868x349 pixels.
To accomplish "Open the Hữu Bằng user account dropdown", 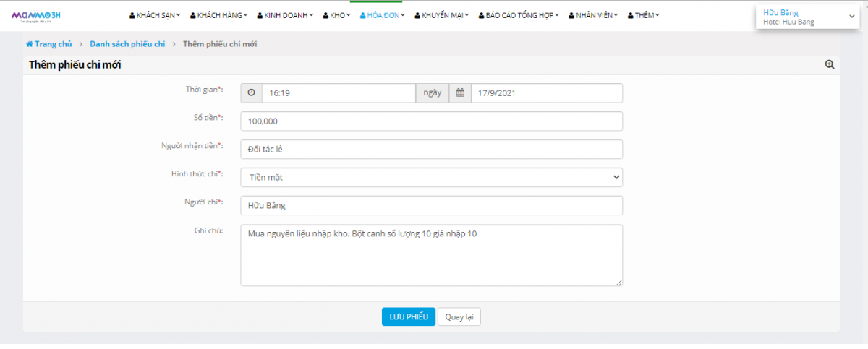I will 807,17.
